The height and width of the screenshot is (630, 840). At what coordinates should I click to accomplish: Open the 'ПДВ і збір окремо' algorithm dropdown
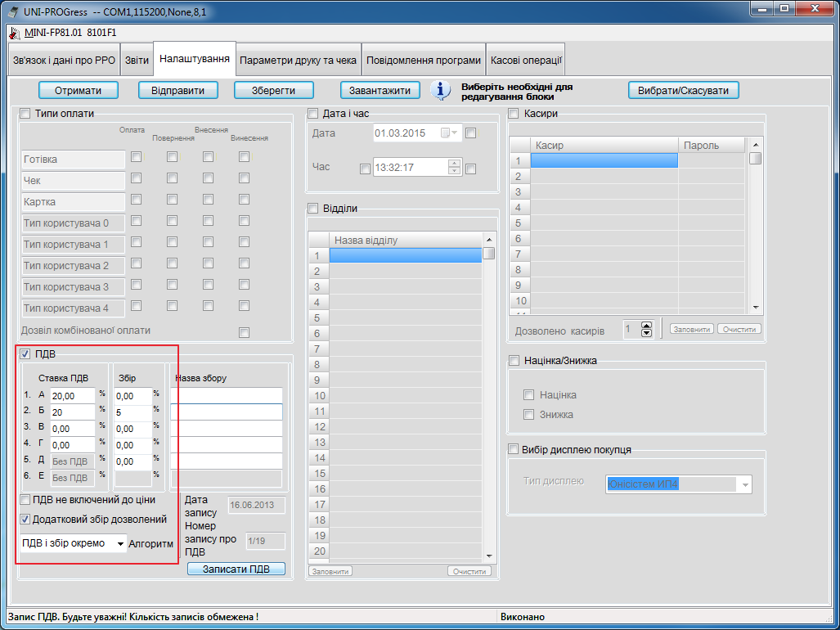pos(120,544)
